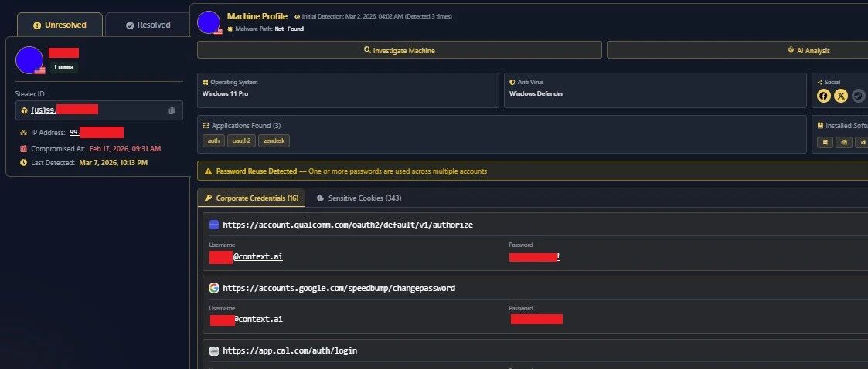Screen dimensions: 868x369
Task: Click the Applications Found (3) heading
Action: pos(246,126)
